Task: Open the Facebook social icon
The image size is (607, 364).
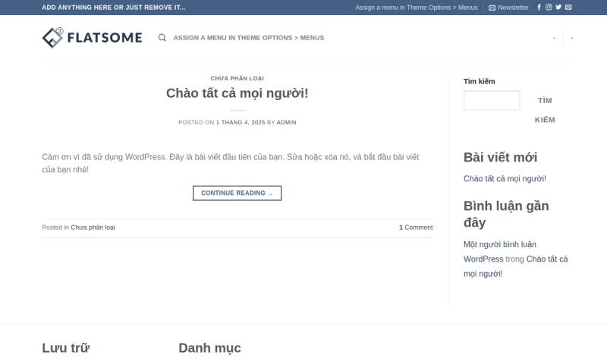Action: point(539,8)
